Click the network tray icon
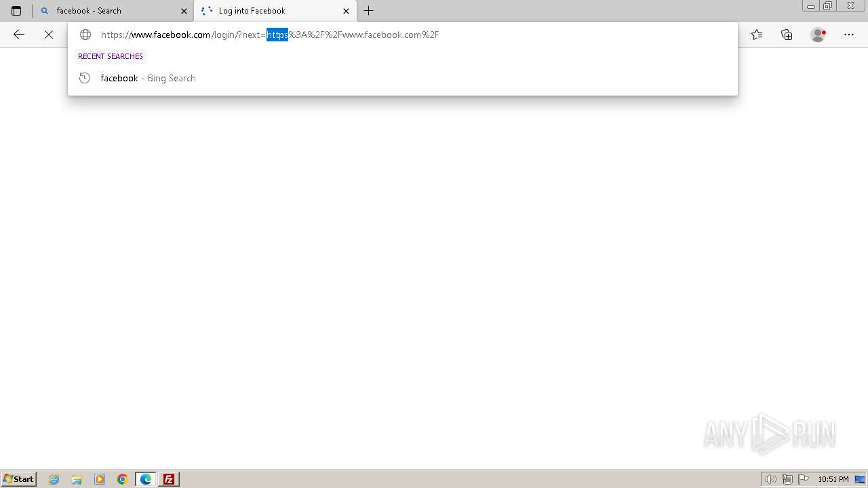 coord(787,479)
